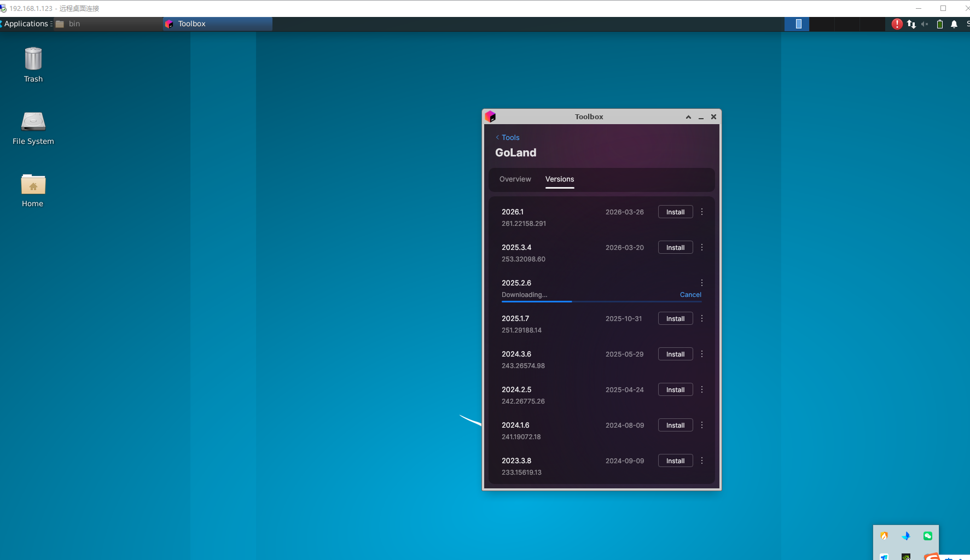Open the more options menu for 2024.3.6
This screenshot has width=970, height=560.
click(702, 354)
